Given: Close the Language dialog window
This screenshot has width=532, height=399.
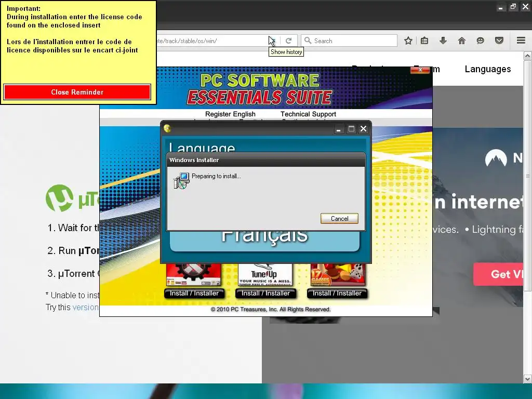Looking at the screenshot, I should 363,129.
